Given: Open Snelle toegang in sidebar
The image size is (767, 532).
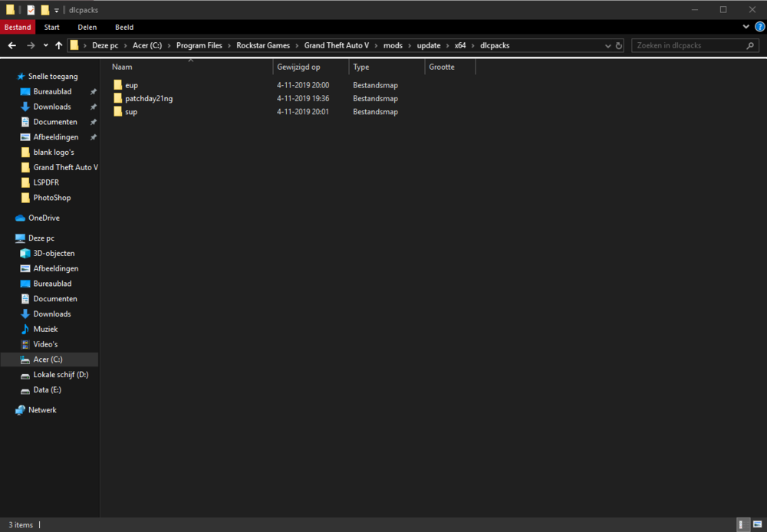Looking at the screenshot, I should tap(53, 77).
